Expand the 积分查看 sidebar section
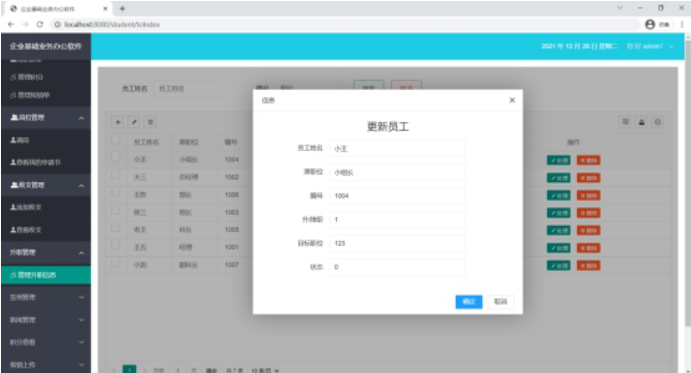This screenshot has width=691, height=373. coord(46,342)
